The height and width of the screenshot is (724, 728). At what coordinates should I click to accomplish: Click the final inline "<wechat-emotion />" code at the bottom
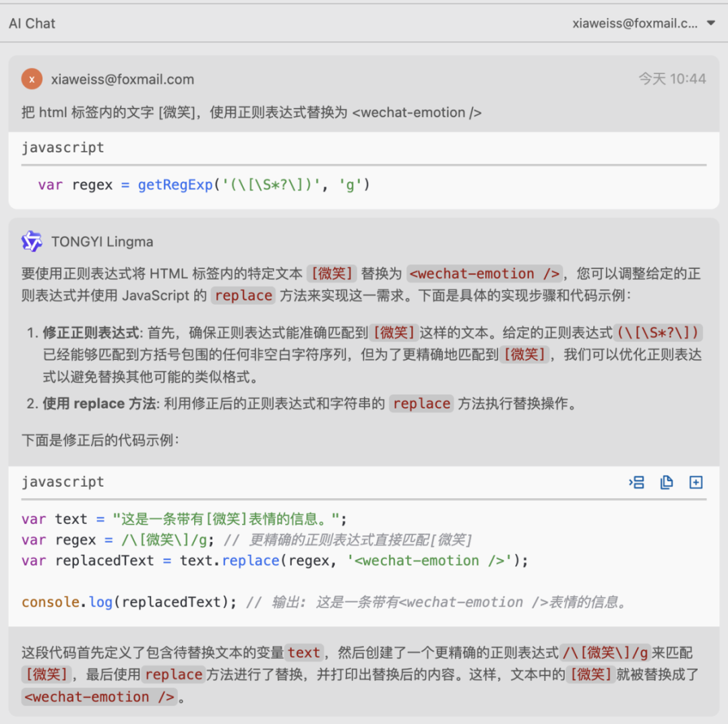click(x=99, y=697)
